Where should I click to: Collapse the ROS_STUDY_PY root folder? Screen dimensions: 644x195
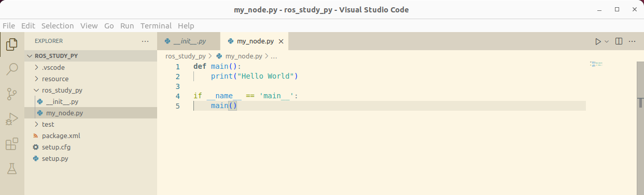[91, 56]
